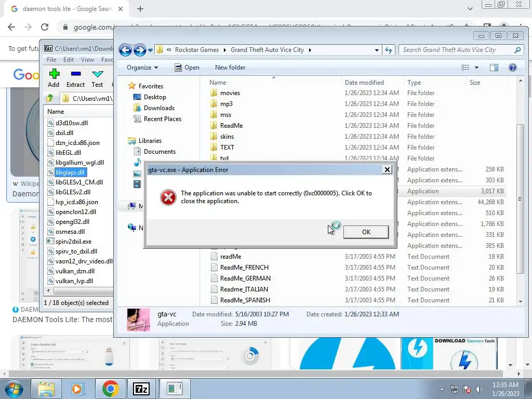The image size is (532, 399).
Task: Click 7-Zip icon in the taskbar
Action: (141, 389)
